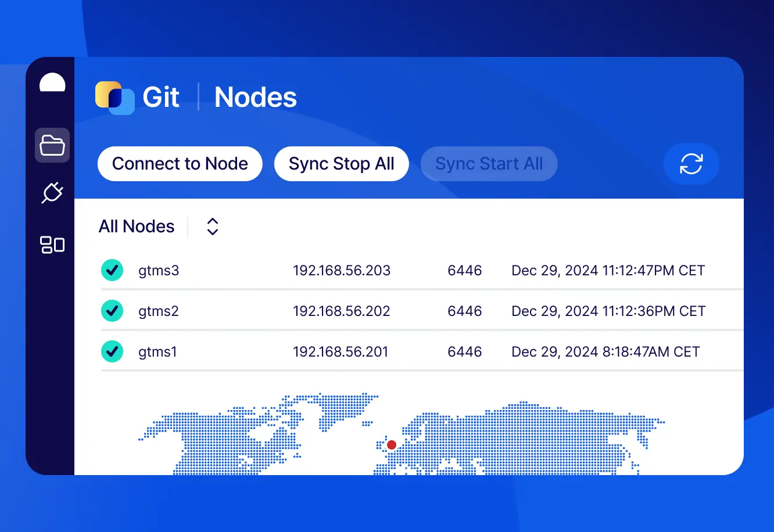Open the dashboard layout icon in sidebar
Viewport: 774px width, 532px height.
click(x=52, y=245)
